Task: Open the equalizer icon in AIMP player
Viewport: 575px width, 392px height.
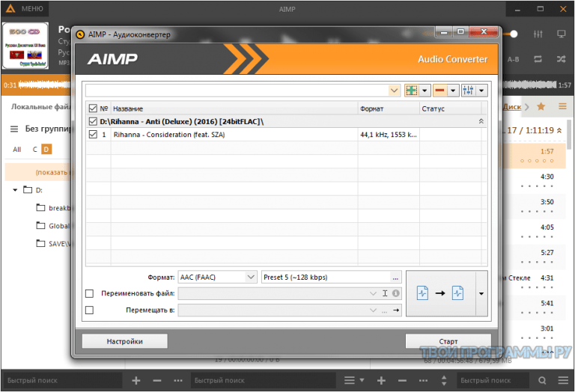Action: [x=538, y=34]
